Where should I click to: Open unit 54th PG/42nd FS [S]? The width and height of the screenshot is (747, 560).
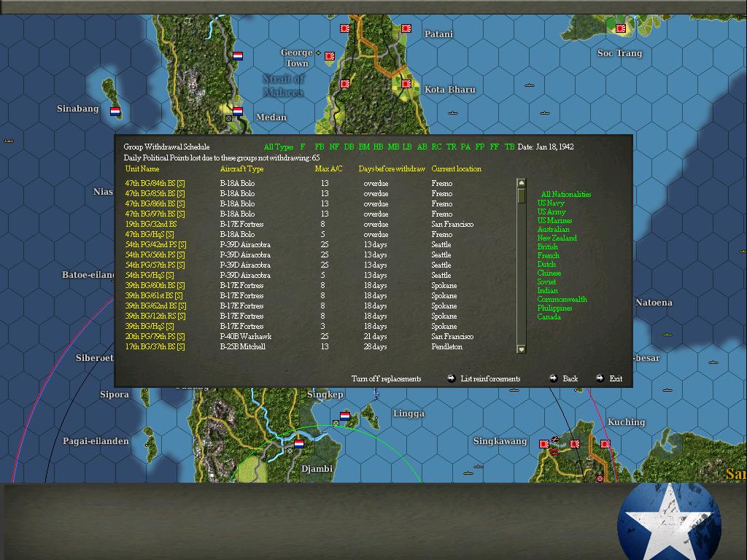[x=155, y=245]
